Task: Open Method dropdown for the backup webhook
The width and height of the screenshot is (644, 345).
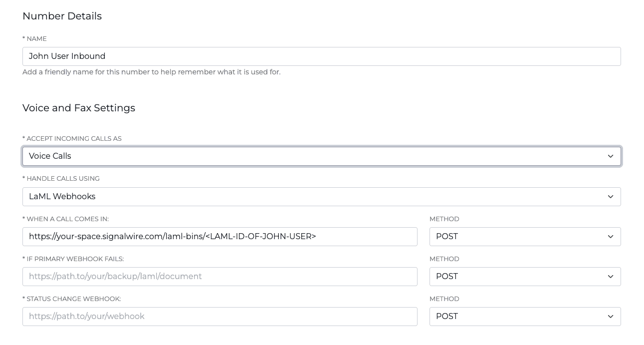Action: 525,277
